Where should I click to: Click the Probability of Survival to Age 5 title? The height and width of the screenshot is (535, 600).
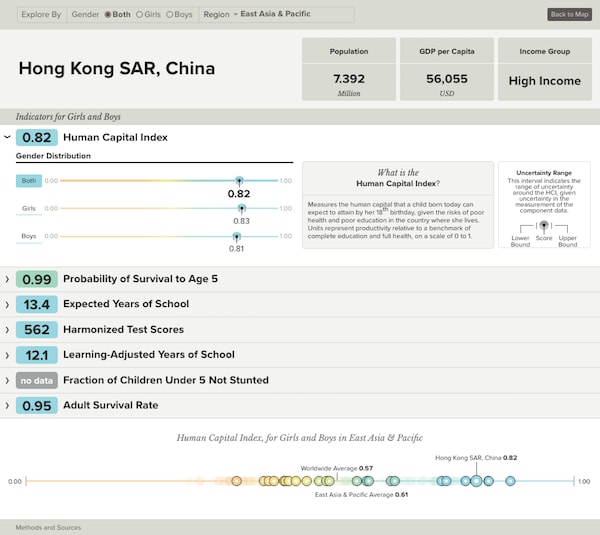[140, 279]
